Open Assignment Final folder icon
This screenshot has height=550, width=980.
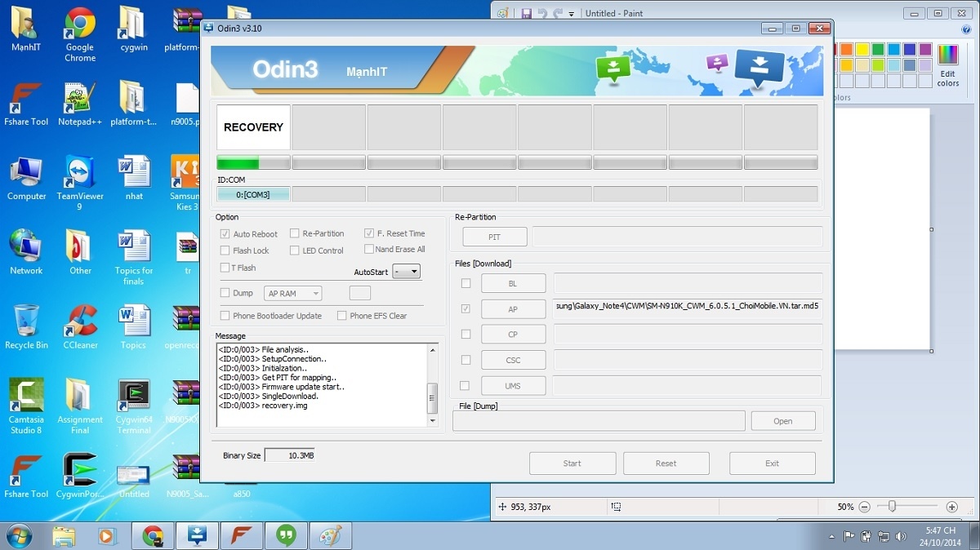(80, 406)
